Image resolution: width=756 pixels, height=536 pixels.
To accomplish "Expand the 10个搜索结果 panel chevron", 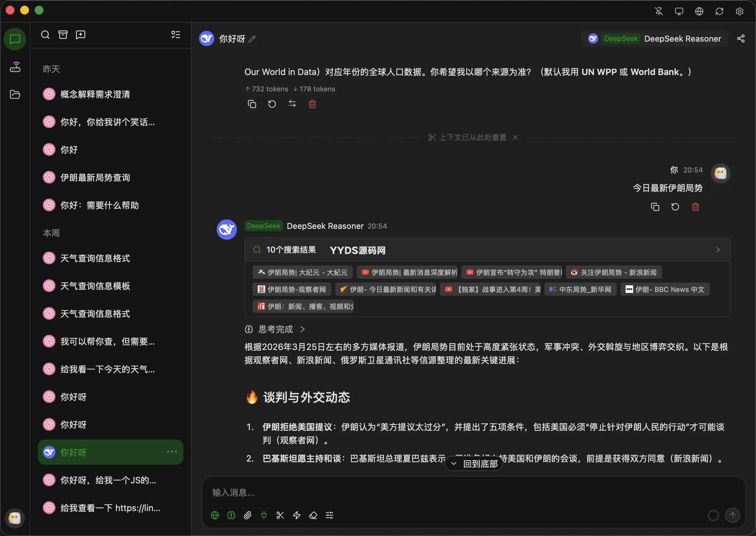I will (718, 249).
